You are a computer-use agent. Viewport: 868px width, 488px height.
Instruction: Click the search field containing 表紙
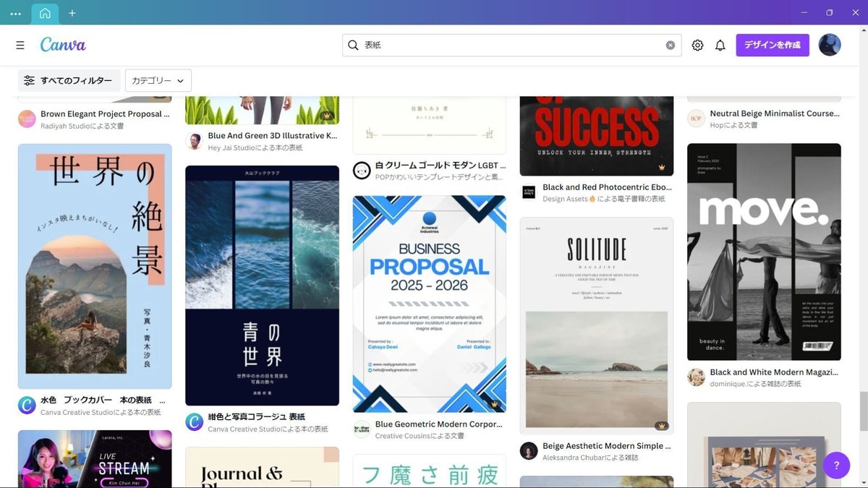[x=511, y=45]
